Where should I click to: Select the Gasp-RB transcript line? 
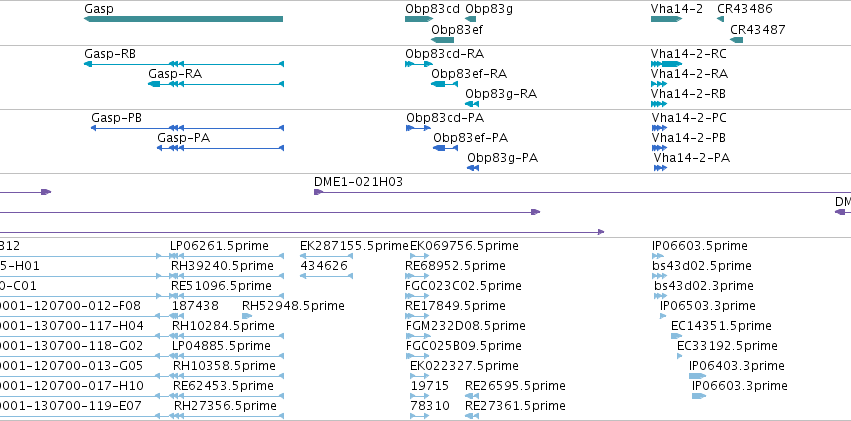point(184,64)
